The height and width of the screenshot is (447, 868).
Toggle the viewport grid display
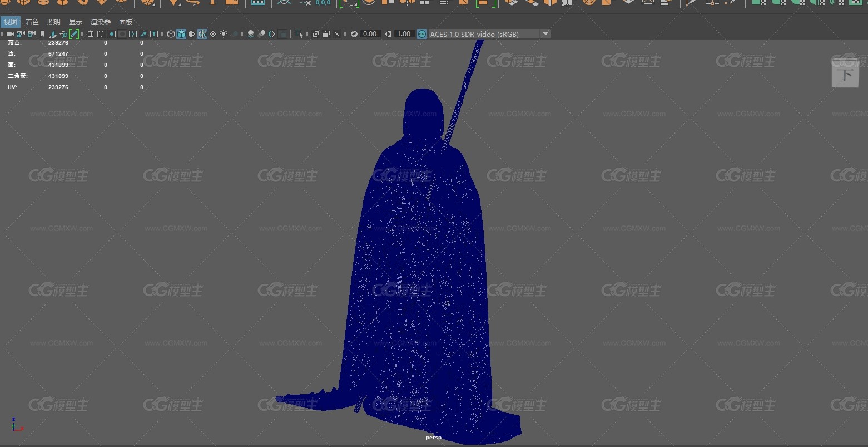(x=91, y=34)
